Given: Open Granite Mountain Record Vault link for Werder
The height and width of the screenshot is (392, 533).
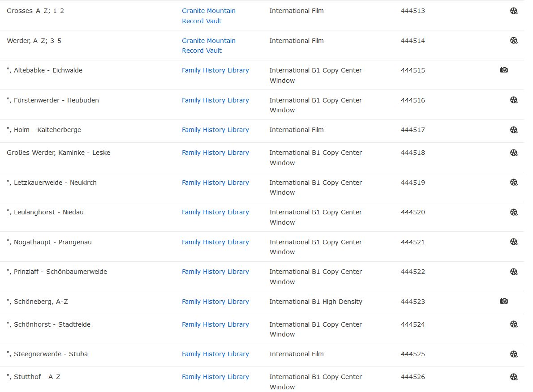Looking at the screenshot, I should pos(208,46).
